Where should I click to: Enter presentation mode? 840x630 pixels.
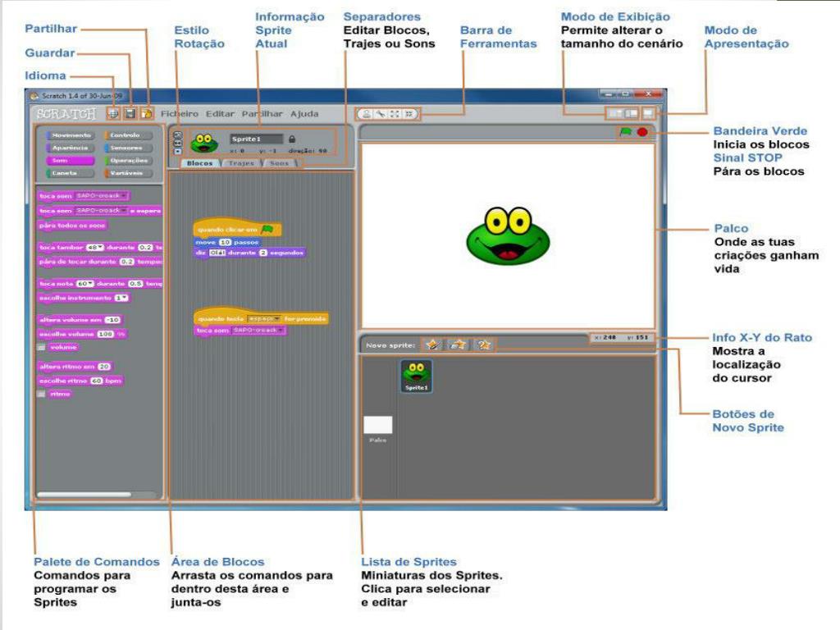[648, 113]
